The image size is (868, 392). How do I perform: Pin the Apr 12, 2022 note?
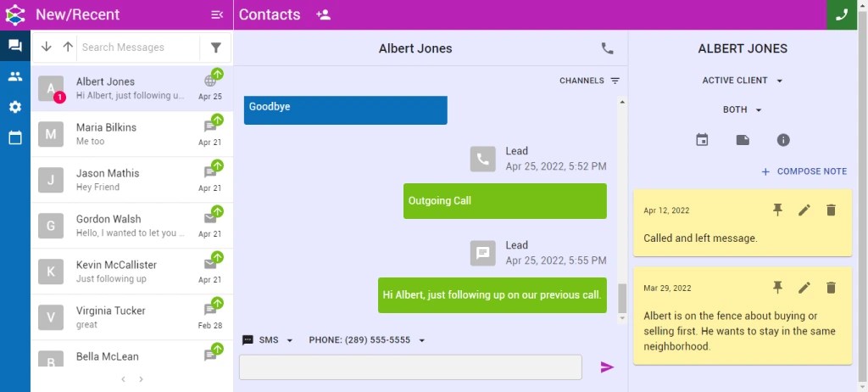778,210
